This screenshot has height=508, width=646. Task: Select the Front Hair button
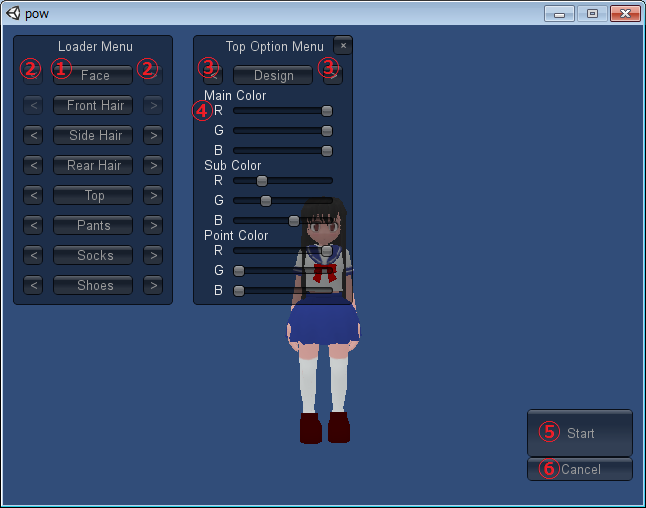tap(95, 105)
